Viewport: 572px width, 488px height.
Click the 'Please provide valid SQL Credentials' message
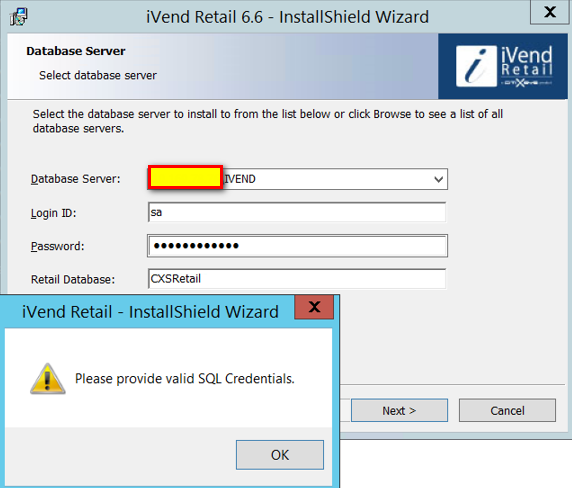185,379
